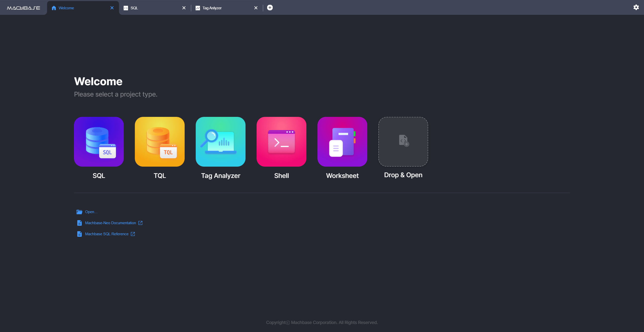
Task: Click external link icon after SQL Reference
Action: point(133,234)
